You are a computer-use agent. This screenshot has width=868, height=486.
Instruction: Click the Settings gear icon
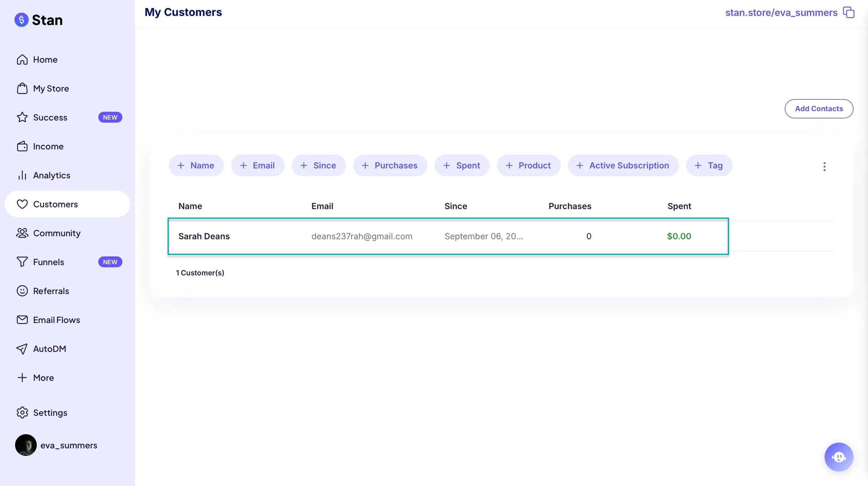click(x=22, y=413)
